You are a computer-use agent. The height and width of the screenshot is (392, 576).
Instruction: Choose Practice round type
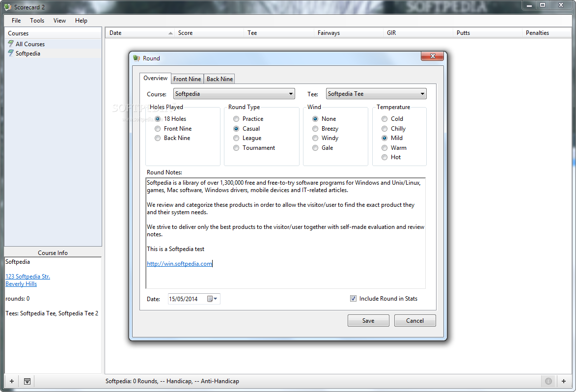[248, 119]
